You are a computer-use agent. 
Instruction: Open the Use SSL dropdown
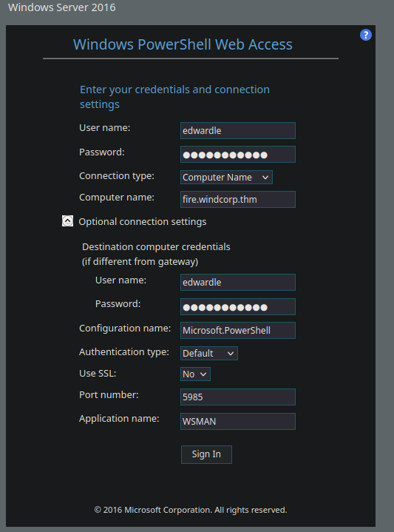195,374
